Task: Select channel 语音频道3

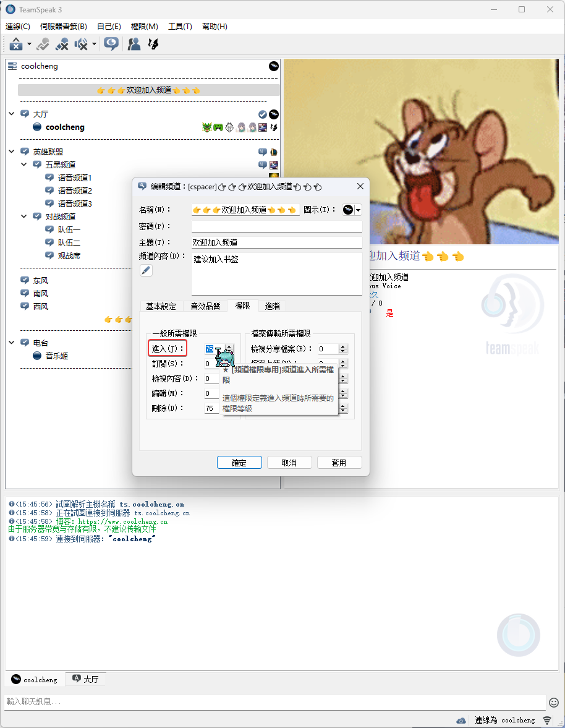Action: (x=75, y=203)
